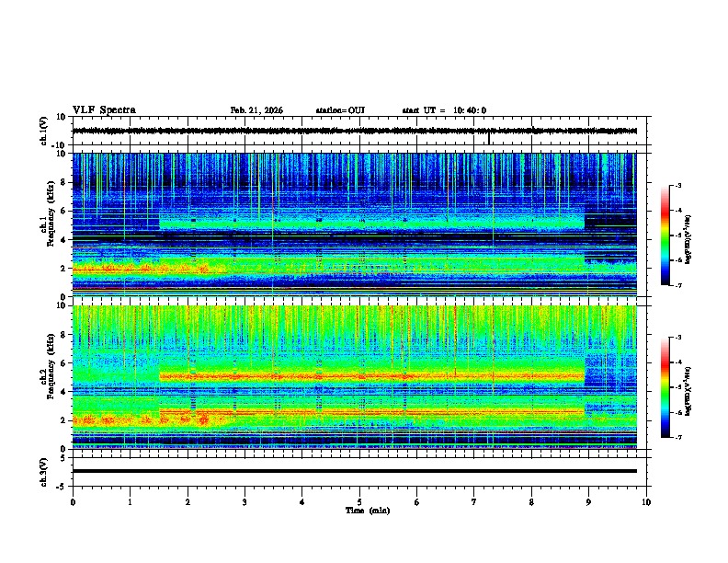This screenshot has height=563, width=728.
Task: Click time axis tick label "7"
Action: [x=474, y=502]
